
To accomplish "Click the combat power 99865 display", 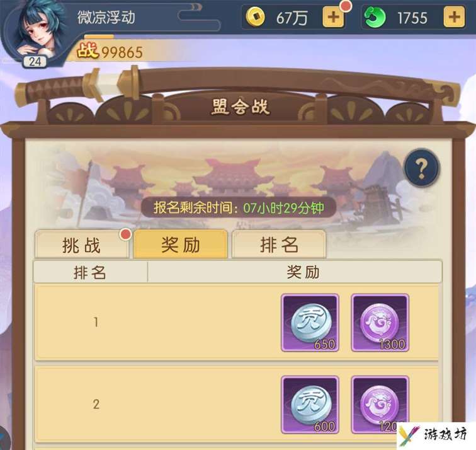I will [110, 52].
